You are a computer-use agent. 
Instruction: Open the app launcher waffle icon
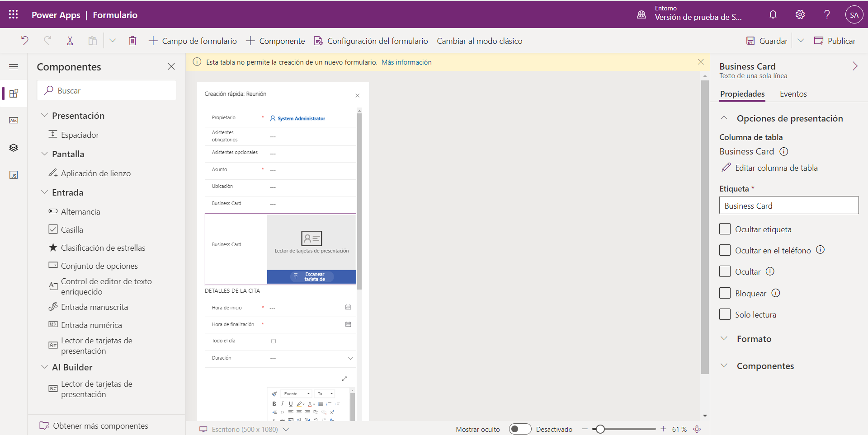[x=14, y=14]
